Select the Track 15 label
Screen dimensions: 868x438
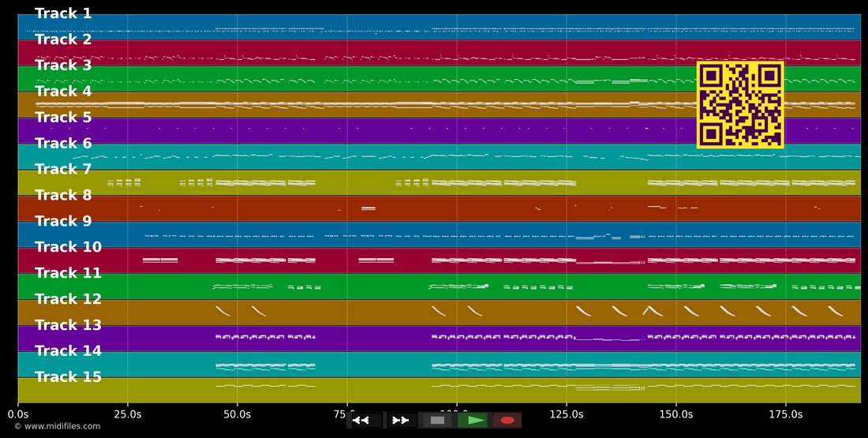[x=68, y=376]
